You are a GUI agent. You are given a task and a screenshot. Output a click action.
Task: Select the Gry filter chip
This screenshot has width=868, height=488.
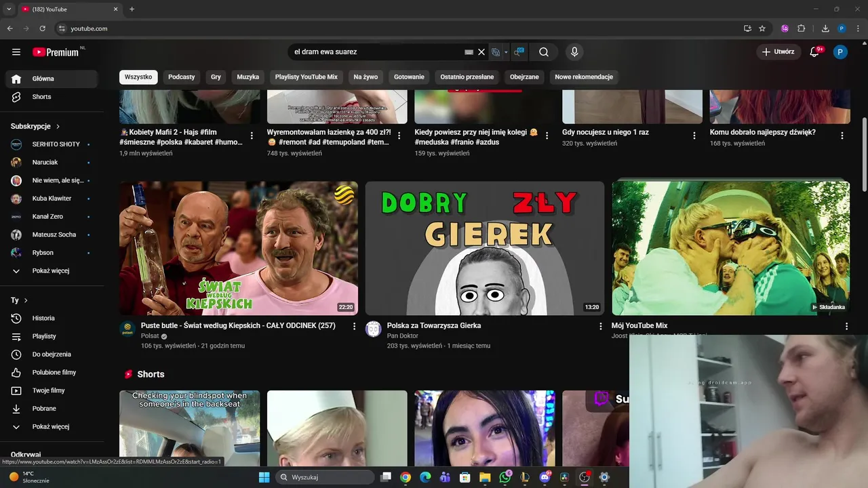click(216, 77)
